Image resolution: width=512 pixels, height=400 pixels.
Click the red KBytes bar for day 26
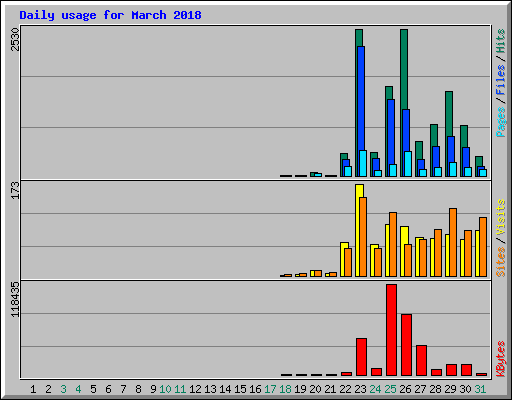[406, 345]
